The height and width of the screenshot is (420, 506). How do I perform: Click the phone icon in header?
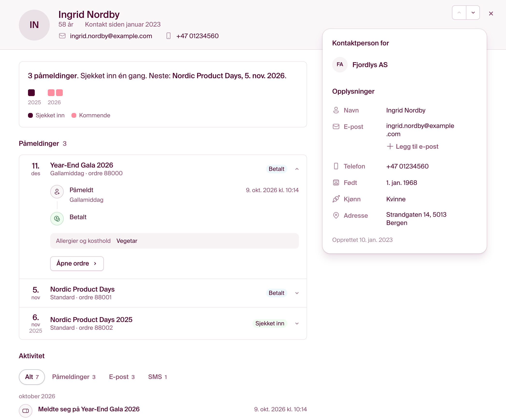pos(169,36)
